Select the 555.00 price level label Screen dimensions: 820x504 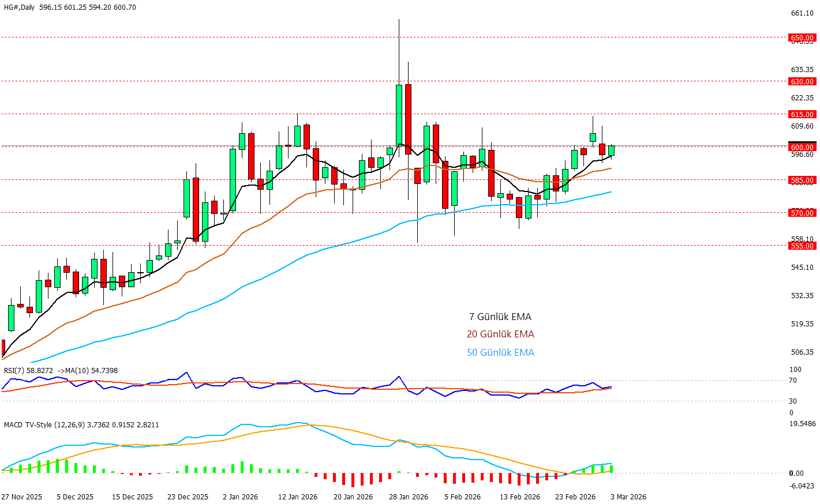pyautogui.click(x=802, y=246)
